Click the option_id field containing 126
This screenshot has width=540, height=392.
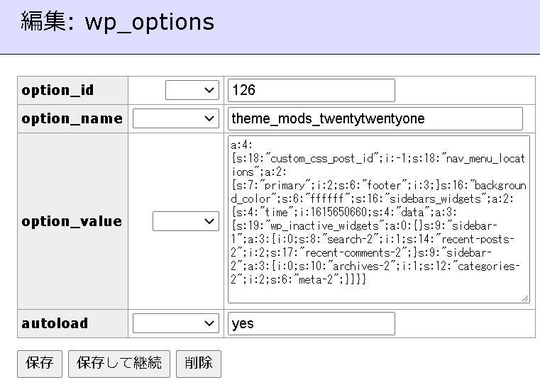click(311, 90)
